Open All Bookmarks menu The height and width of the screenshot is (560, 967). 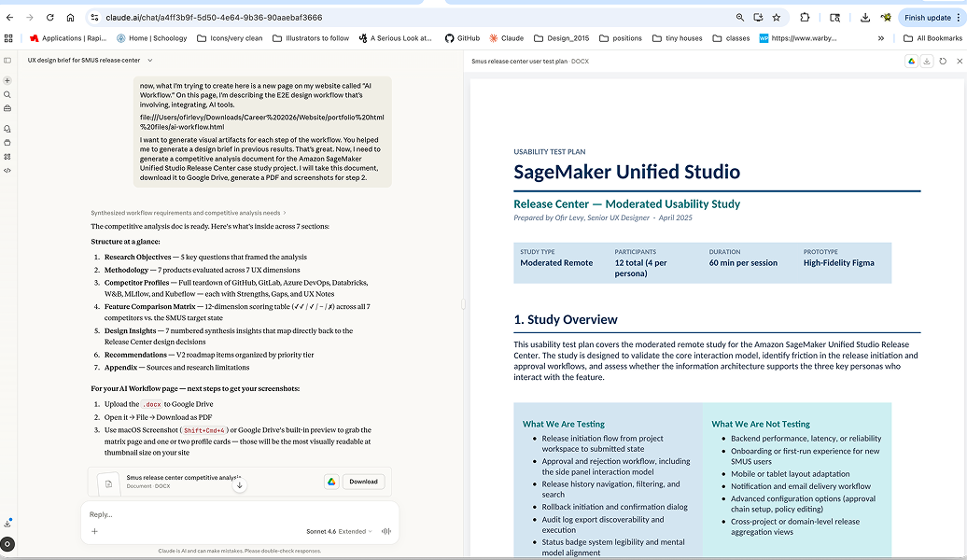point(933,37)
